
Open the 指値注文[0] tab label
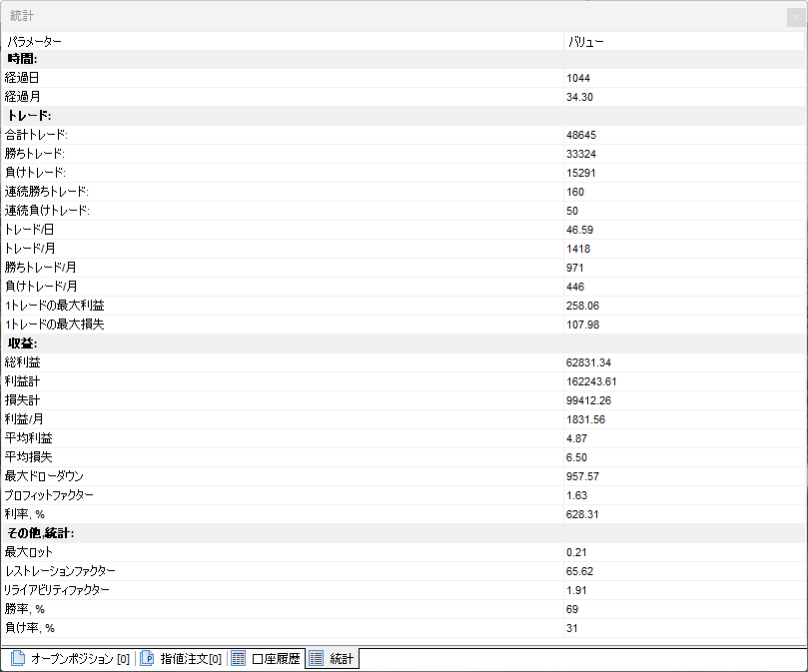[x=191, y=659]
